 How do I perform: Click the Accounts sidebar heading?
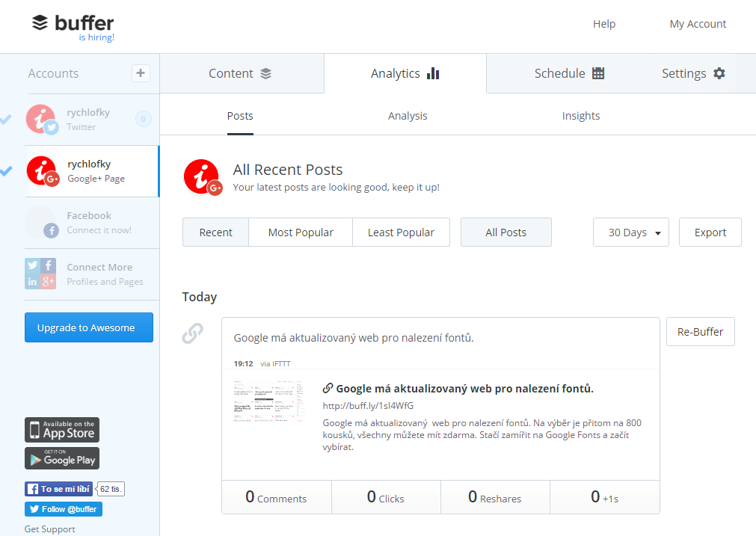(x=53, y=73)
